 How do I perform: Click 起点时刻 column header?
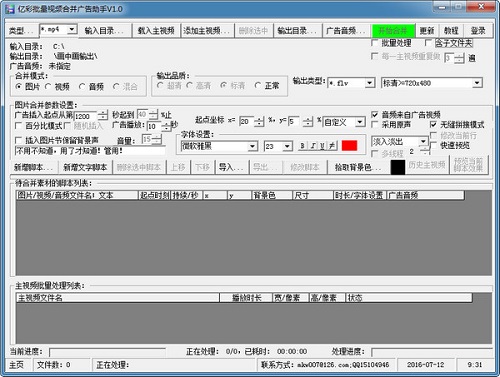tap(154, 195)
